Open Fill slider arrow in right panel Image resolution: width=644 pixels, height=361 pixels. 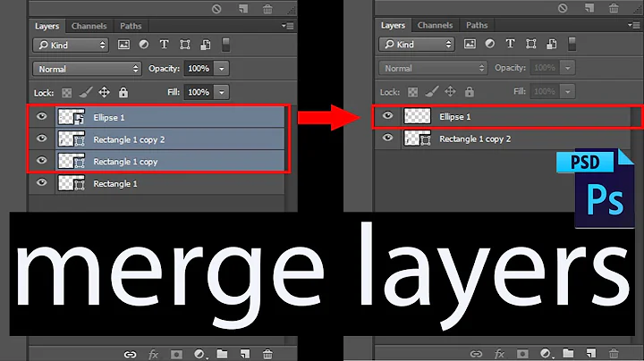(x=568, y=91)
